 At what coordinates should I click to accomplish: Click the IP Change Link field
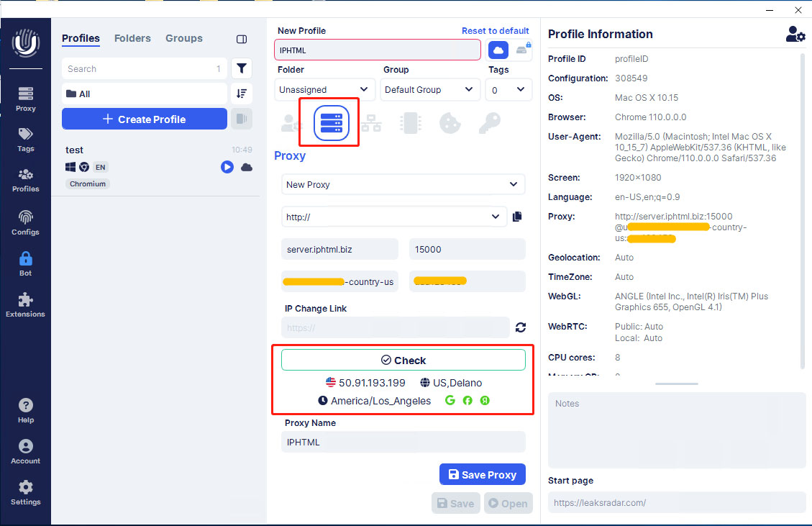(395, 327)
